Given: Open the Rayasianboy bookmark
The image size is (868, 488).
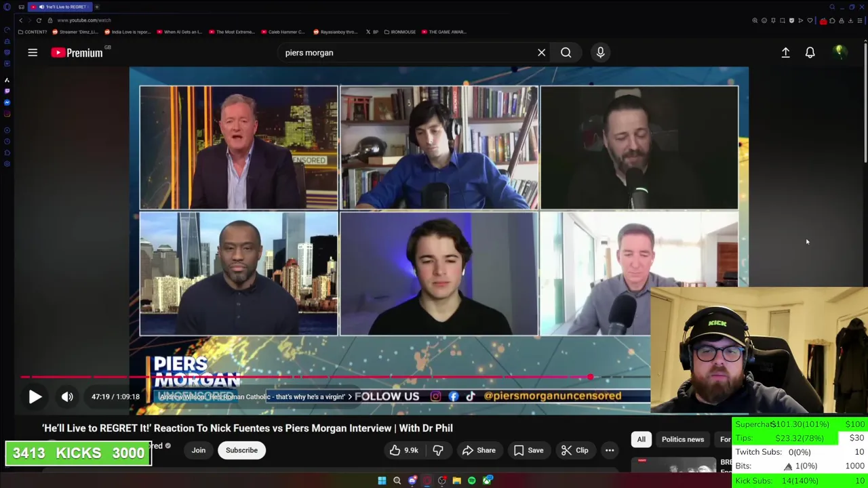Looking at the screenshot, I should coord(335,32).
